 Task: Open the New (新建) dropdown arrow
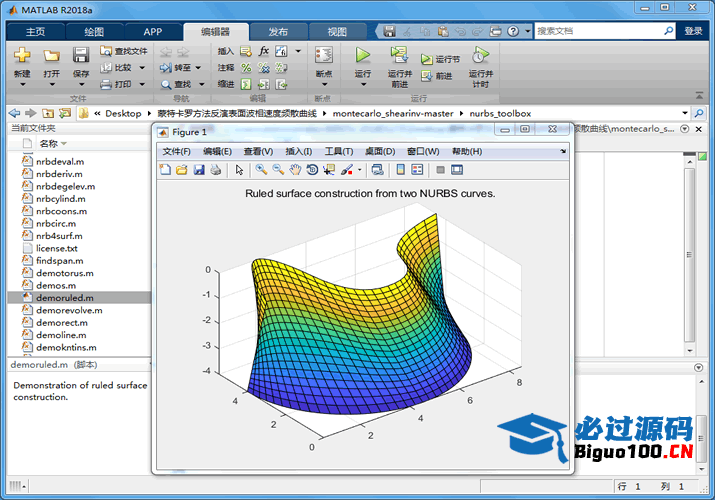point(22,84)
